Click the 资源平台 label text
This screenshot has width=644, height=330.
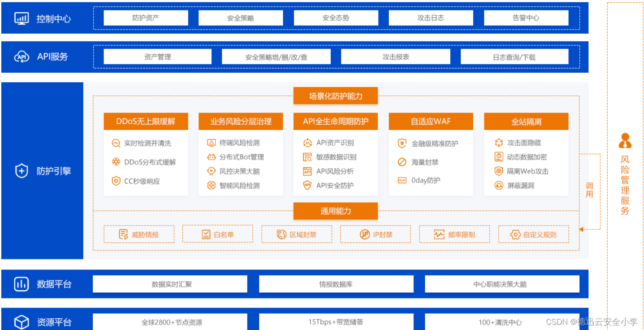click(54, 322)
